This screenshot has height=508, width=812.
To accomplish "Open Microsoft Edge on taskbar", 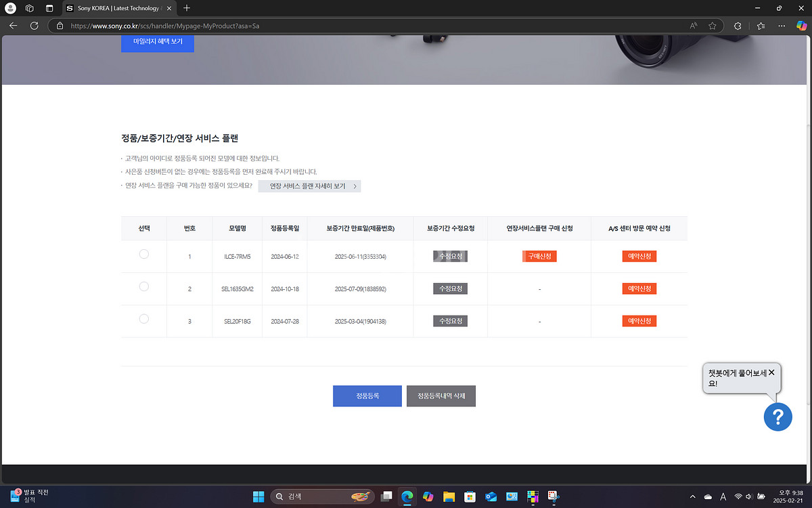I will (x=407, y=496).
